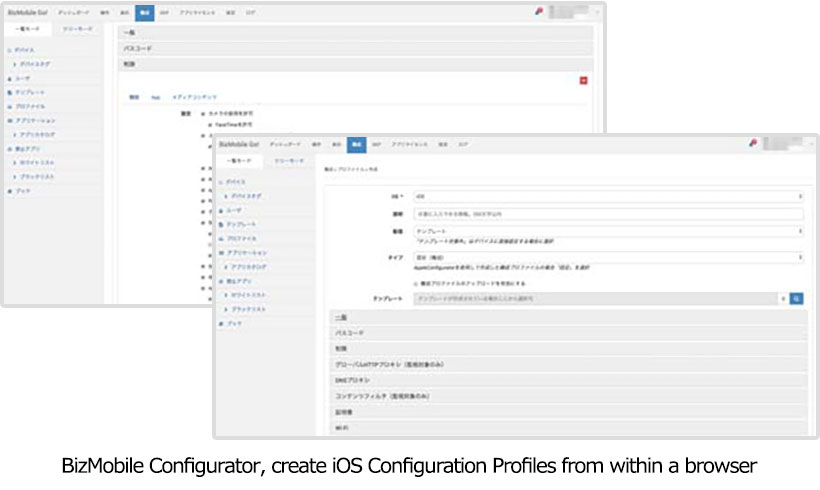Toggle the FaceTimeを許可 checkbox in the back window
Screen dimensions: 820x490
coord(210,125)
